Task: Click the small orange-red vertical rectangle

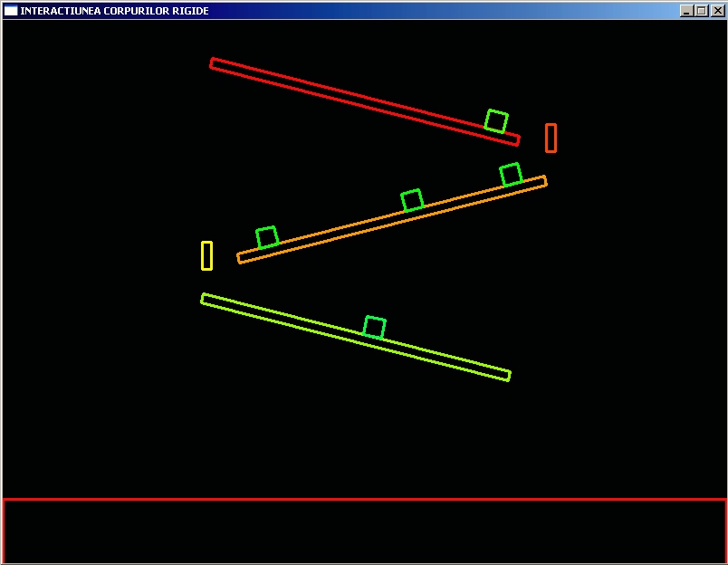Action: 551,138
